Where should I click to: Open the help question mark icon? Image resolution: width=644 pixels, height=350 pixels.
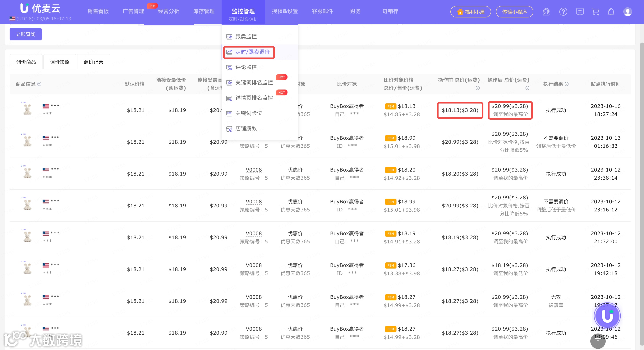(563, 12)
